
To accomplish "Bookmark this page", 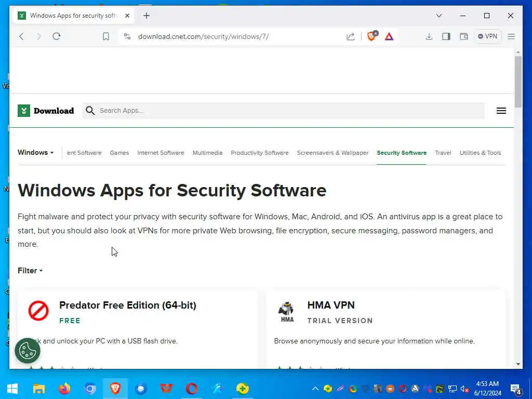I will click(106, 36).
